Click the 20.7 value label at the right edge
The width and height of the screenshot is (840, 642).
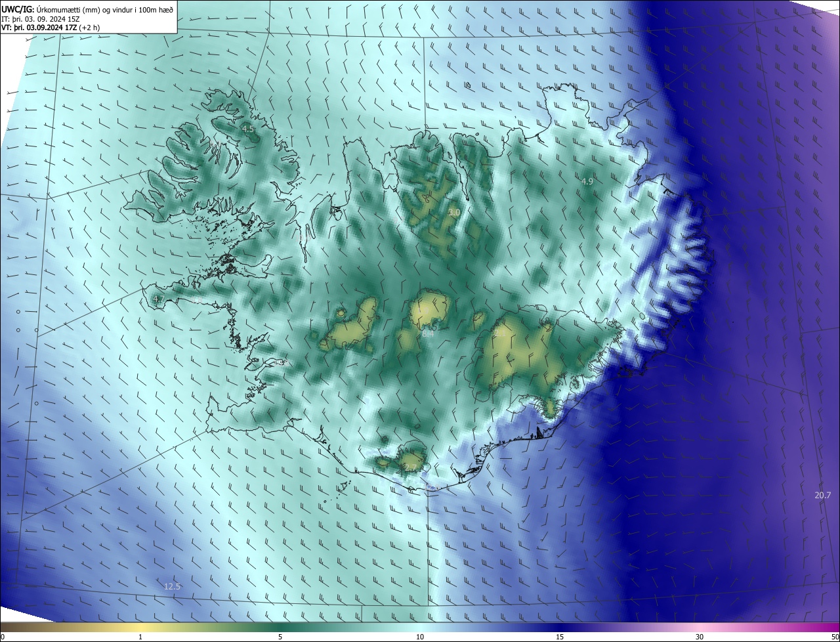822,495
